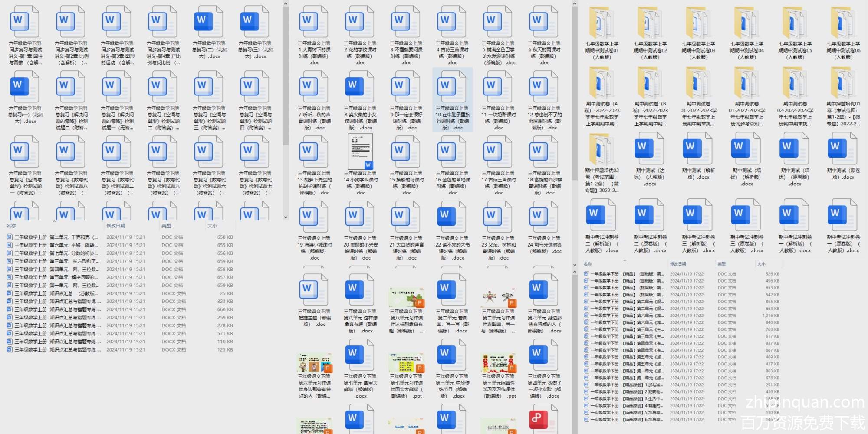Sort 三年级数学上册 list by 大小 column
Viewport: 868px width, 434px height.
212,226
